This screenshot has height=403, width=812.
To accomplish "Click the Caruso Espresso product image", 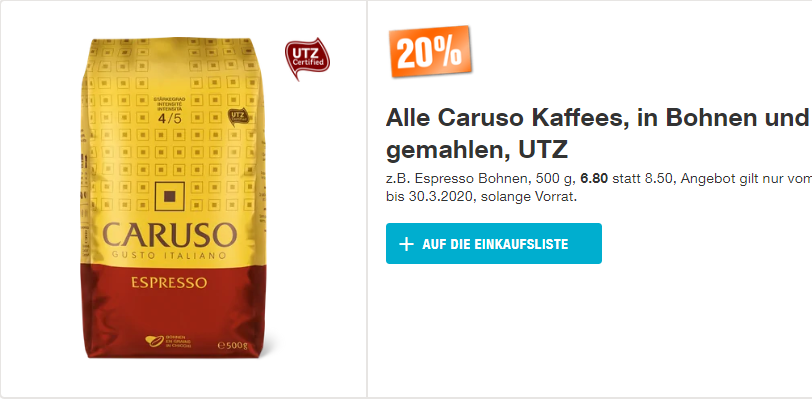I will [173, 198].
